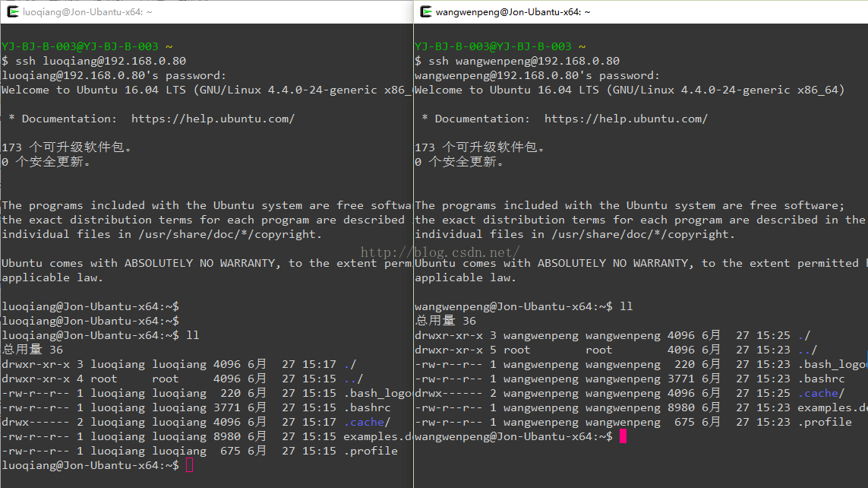This screenshot has height=488, width=868.
Task: Click the terminal icon in luoqiang's title bar
Action: [x=12, y=11]
